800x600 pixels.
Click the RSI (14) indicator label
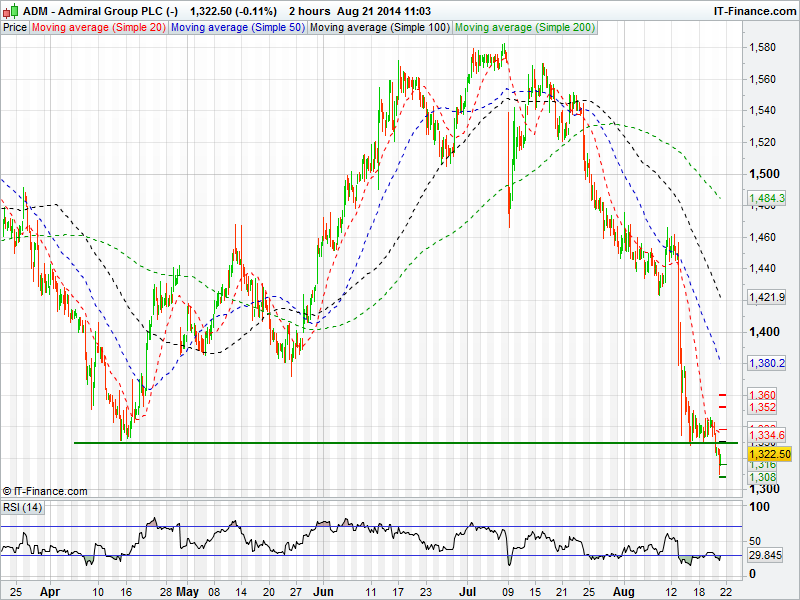(x=23, y=508)
